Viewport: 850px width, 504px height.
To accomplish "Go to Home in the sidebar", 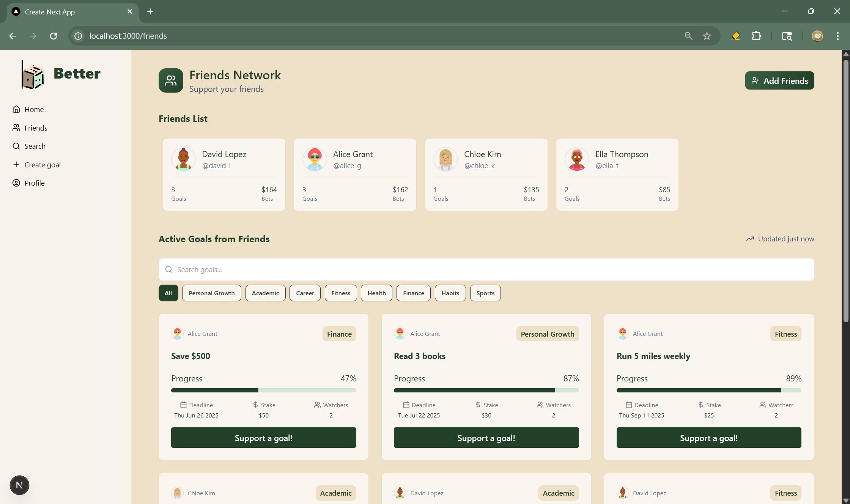I will point(34,109).
